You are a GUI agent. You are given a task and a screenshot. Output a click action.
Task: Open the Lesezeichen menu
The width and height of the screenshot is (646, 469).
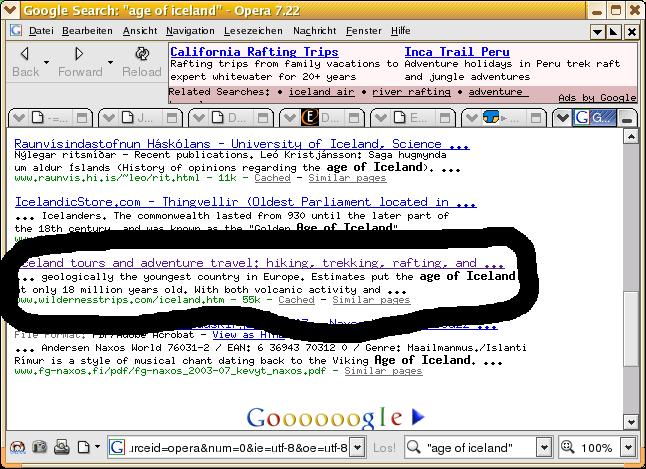coord(253,31)
